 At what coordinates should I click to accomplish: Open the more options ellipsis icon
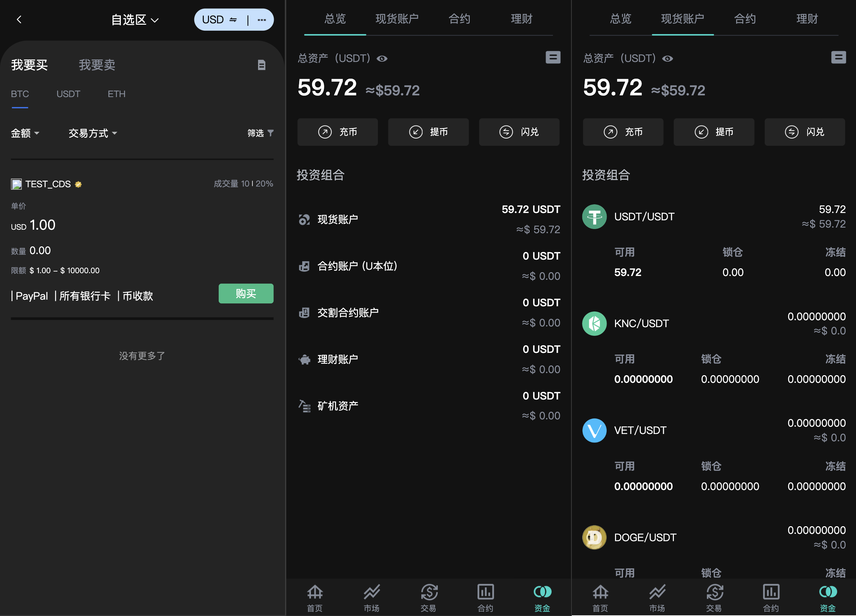click(262, 19)
